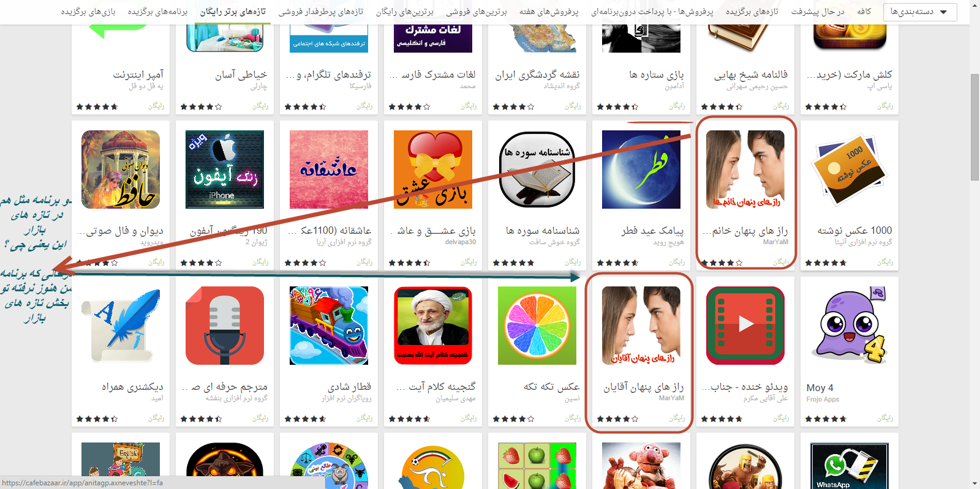The image size is (980, 489).
Task: Open the Moy 4 app icon
Action: coord(850,326)
